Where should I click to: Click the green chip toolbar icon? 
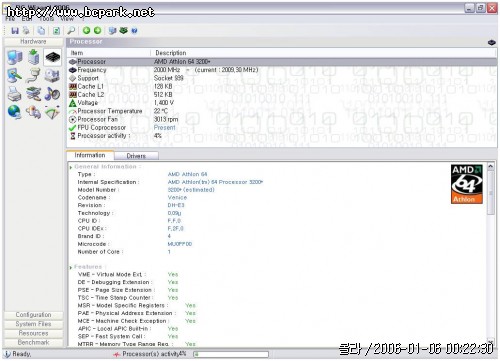coord(123,31)
